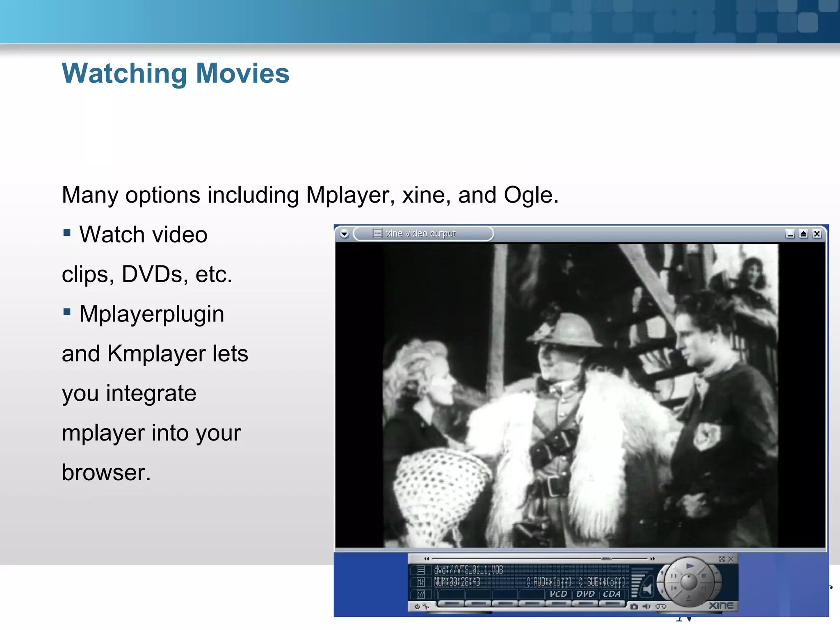Click the xine logo
Image resolution: width=840 pixels, height=630 pixels.
(x=721, y=605)
